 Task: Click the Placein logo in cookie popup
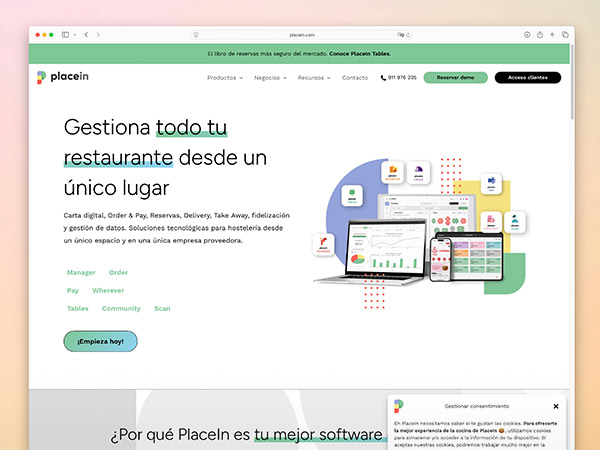(x=398, y=406)
